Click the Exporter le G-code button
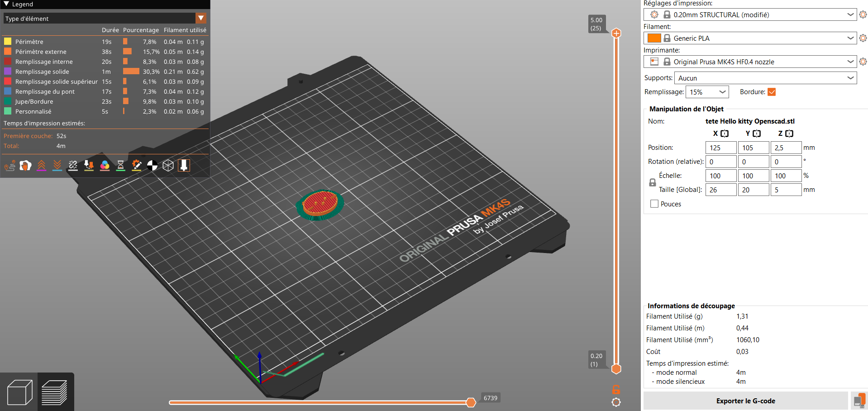Viewport: 868px width, 411px height. coord(745,401)
